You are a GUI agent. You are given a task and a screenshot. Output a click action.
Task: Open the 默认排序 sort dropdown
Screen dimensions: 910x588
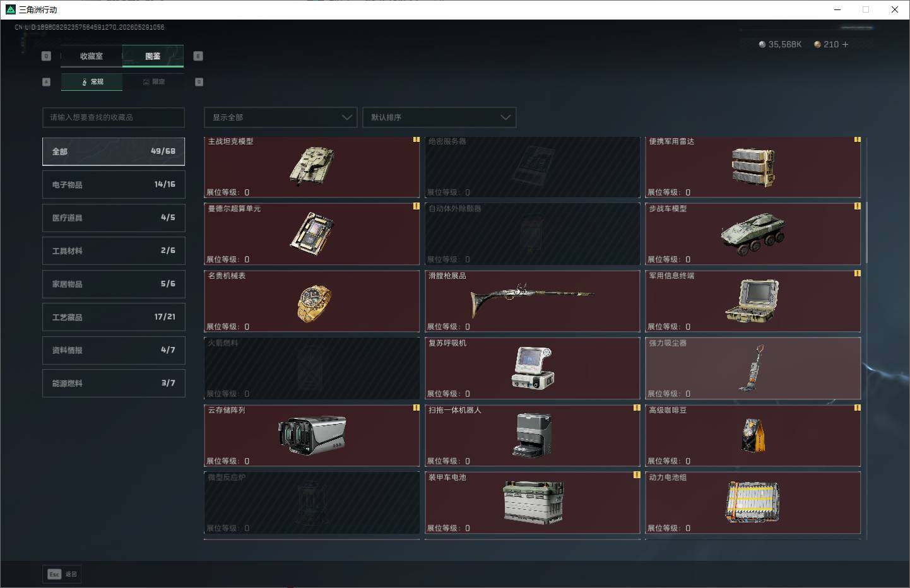click(439, 117)
